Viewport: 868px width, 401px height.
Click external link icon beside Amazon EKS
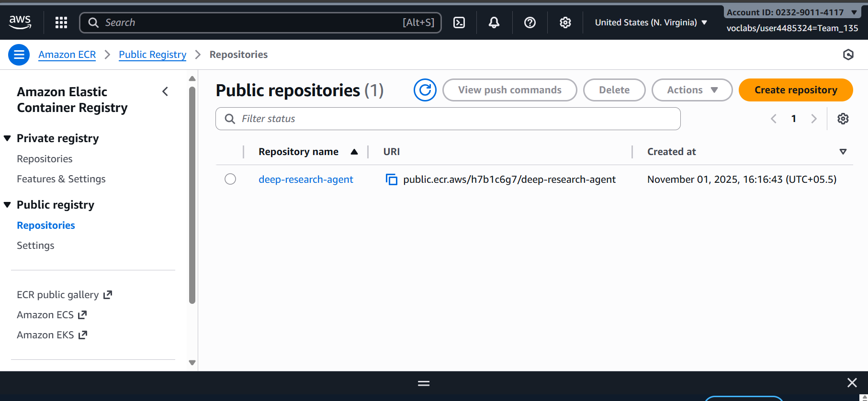point(83,335)
